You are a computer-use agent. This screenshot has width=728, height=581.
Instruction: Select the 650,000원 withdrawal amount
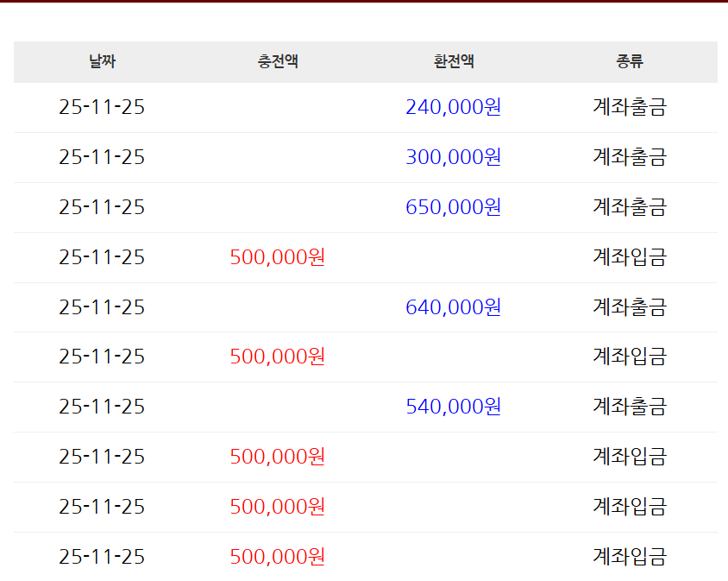(454, 207)
